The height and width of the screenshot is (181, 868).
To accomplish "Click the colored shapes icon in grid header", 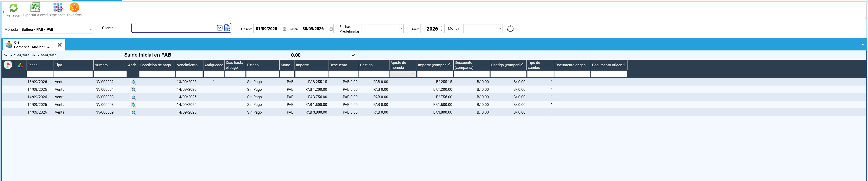I will pyautogui.click(x=20, y=65).
